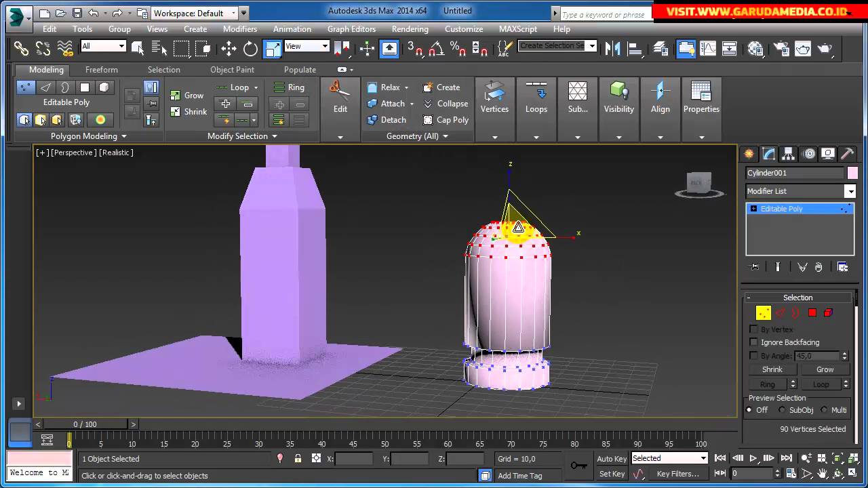868x488 pixels.
Task: Click the ViewCube in the viewport
Action: tap(699, 183)
